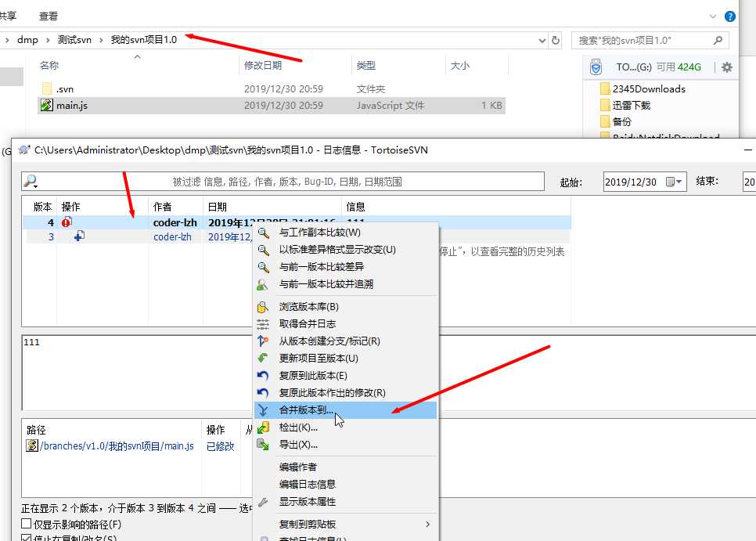Click the merge icon beside 合并版本到...
This screenshot has width=756, height=541.
263,410
